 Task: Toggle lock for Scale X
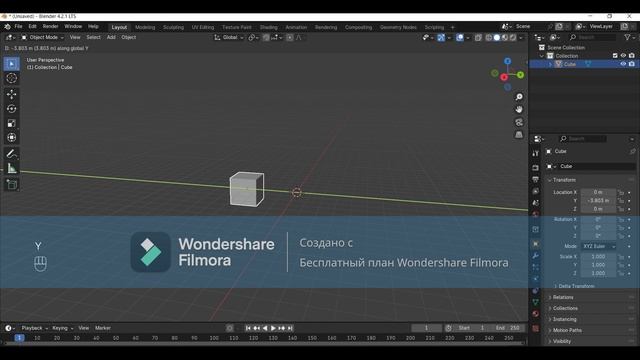point(621,257)
